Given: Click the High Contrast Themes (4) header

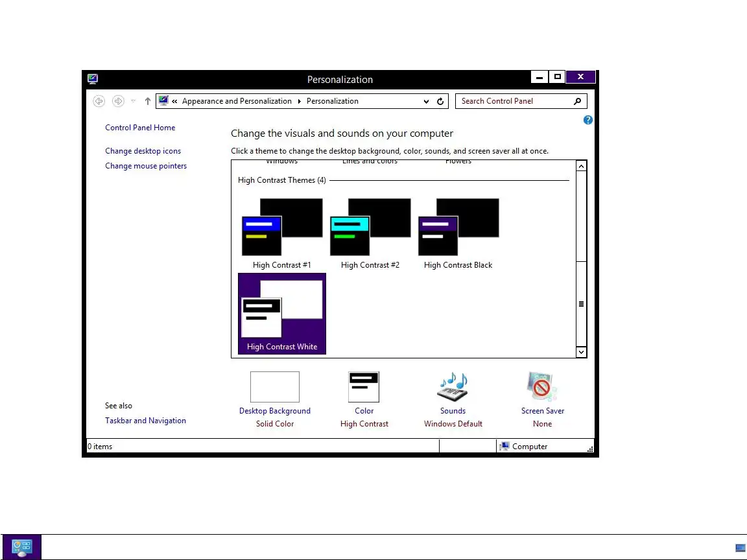Looking at the screenshot, I should click(282, 180).
